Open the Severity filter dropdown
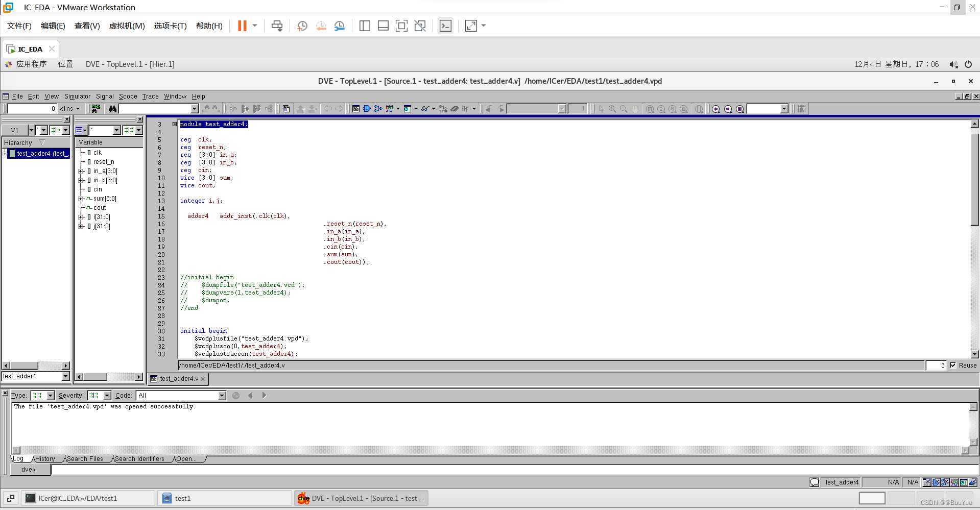 pyautogui.click(x=107, y=396)
